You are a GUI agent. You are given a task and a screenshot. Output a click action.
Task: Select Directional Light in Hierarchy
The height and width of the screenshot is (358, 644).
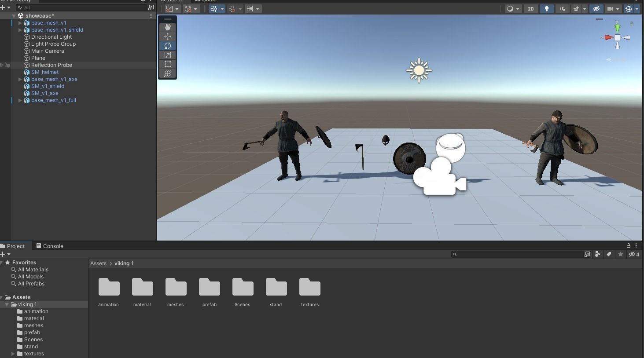tap(52, 37)
